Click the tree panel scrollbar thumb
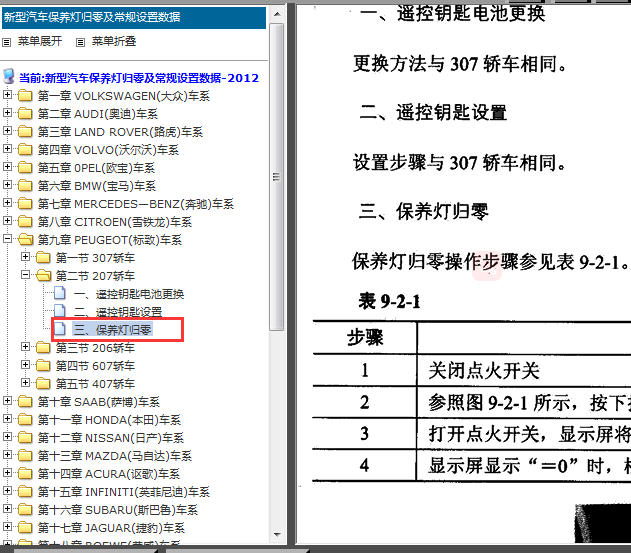This screenshot has width=631, height=553. (x=277, y=177)
